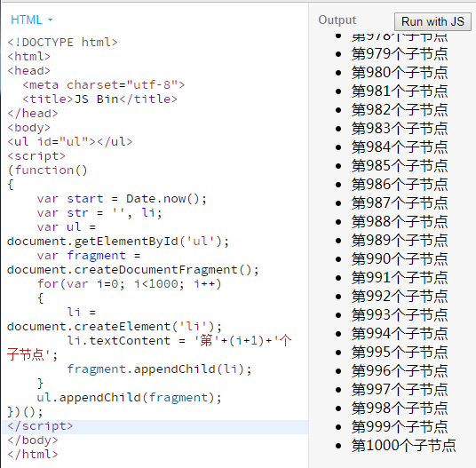The height and width of the screenshot is (468, 476).
Task: Click output item 第991个子节点
Action: pos(400,278)
